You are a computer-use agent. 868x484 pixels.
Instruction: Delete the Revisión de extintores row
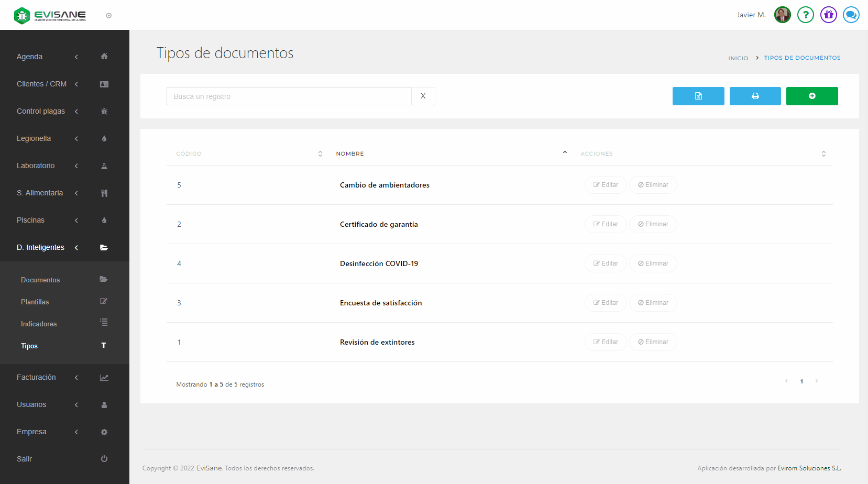(x=653, y=342)
